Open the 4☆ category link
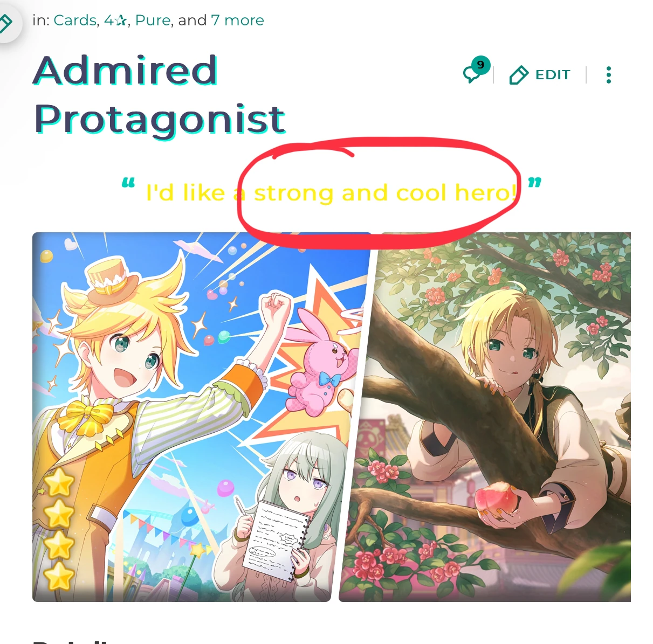653x644 pixels. point(116,20)
